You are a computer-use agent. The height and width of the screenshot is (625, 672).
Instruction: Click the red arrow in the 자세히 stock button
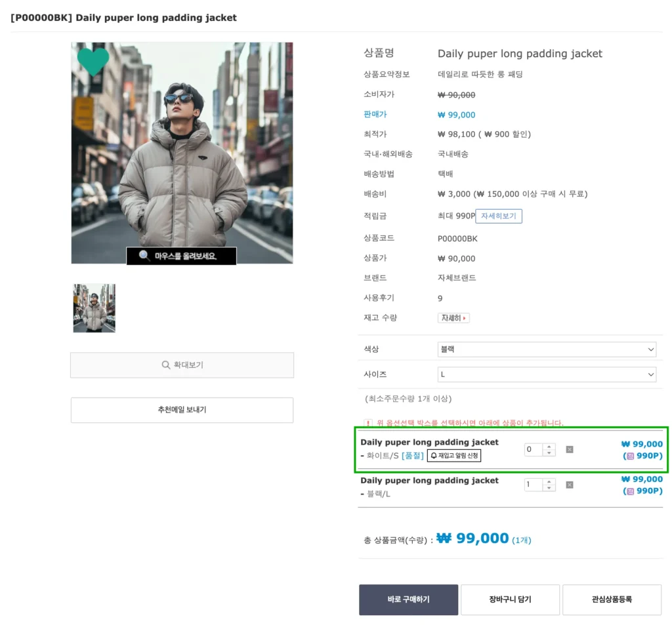click(463, 317)
